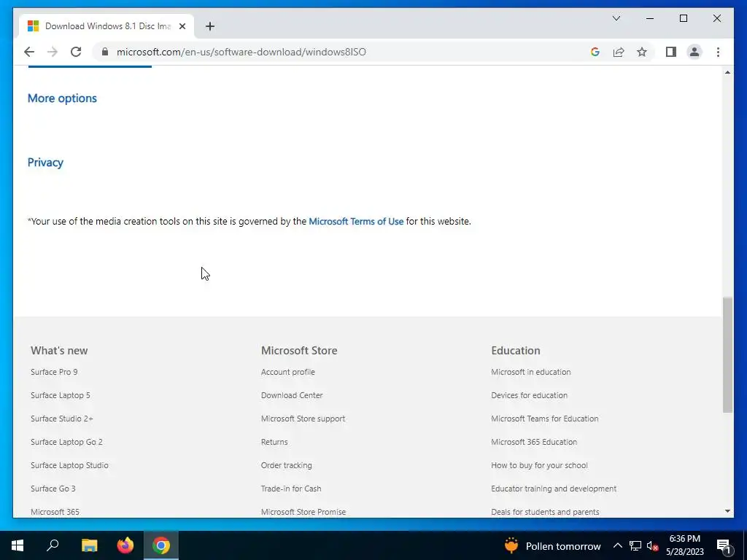The image size is (747, 560).
Task: Show hidden system tray icons
Action: pos(617,545)
